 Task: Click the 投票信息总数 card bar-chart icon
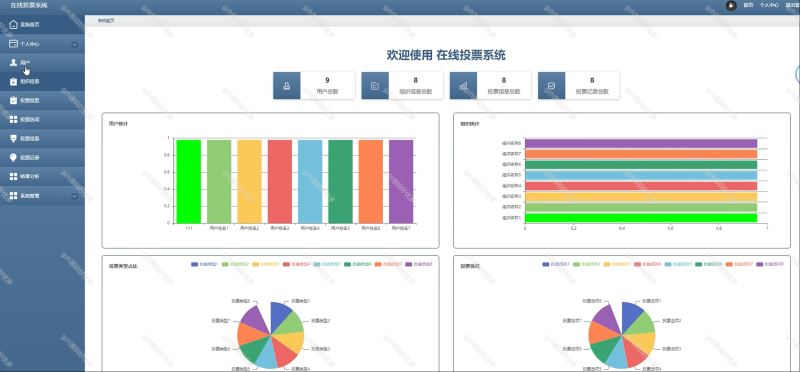click(463, 86)
